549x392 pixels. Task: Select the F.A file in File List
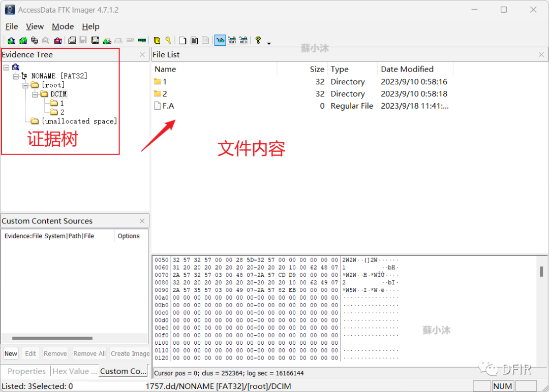click(x=168, y=106)
